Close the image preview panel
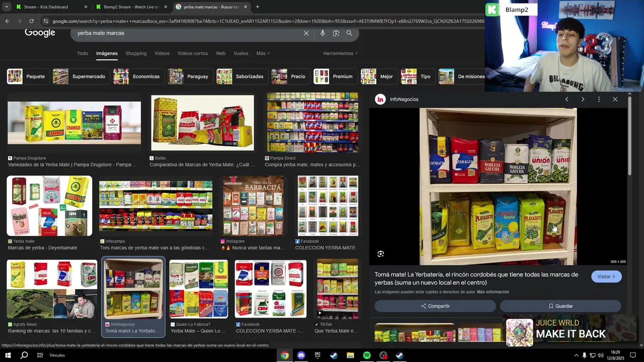This screenshot has width=644, height=362. pyautogui.click(x=615, y=100)
